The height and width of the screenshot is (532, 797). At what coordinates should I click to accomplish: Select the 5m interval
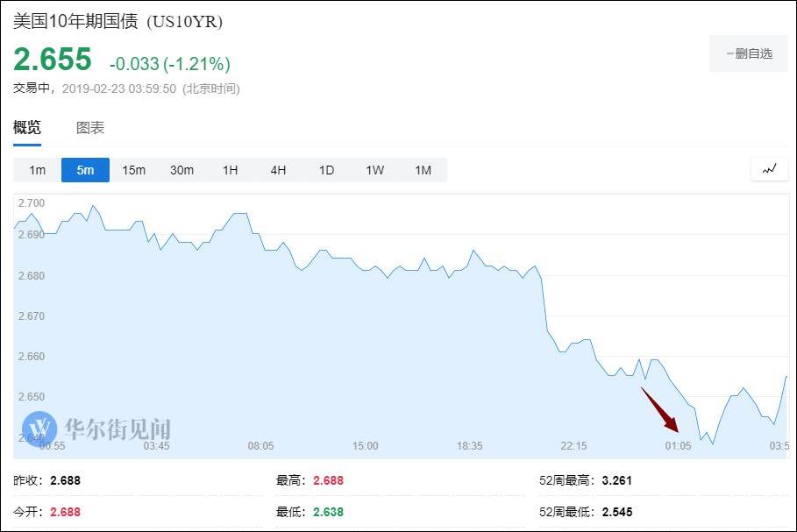click(85, 170)
